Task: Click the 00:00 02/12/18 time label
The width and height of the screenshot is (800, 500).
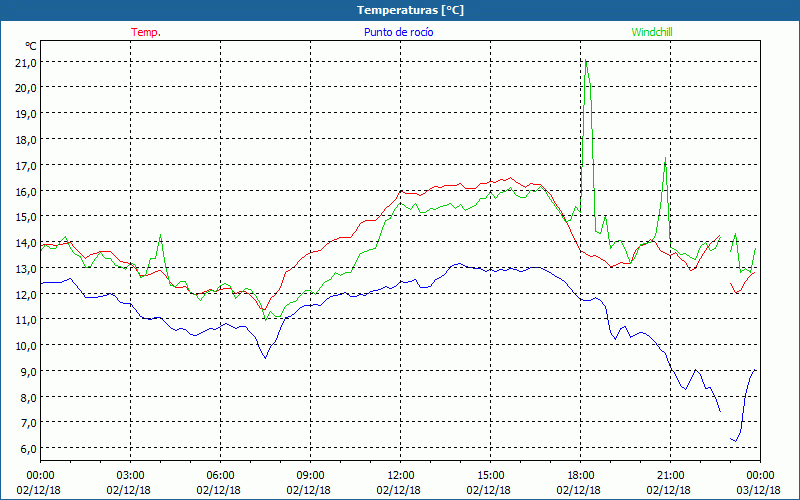Action: tap(39, 483)
